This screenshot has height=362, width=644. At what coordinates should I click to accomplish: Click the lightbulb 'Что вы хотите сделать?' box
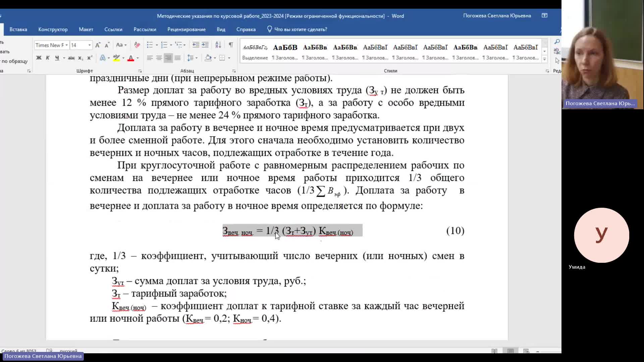[297, 29]
